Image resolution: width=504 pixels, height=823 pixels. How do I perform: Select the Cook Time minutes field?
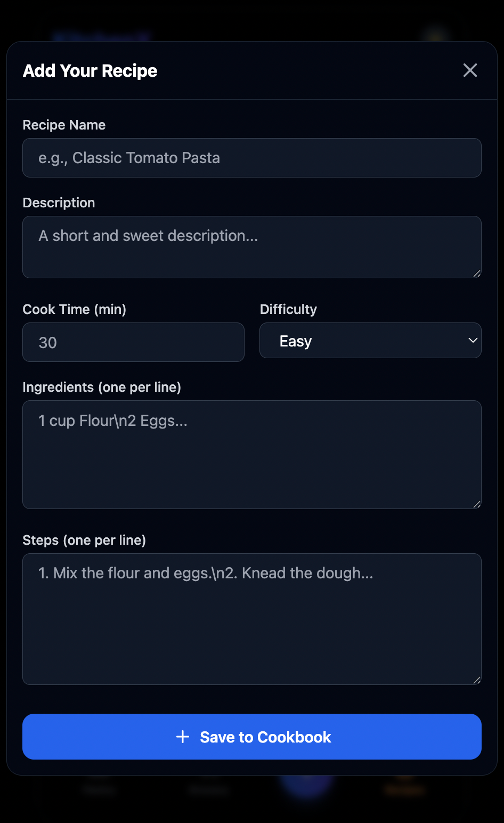pos(133,342)
